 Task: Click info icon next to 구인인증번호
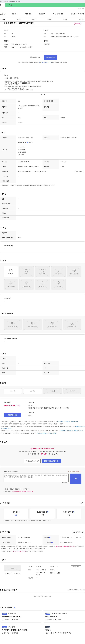[52, 542]
